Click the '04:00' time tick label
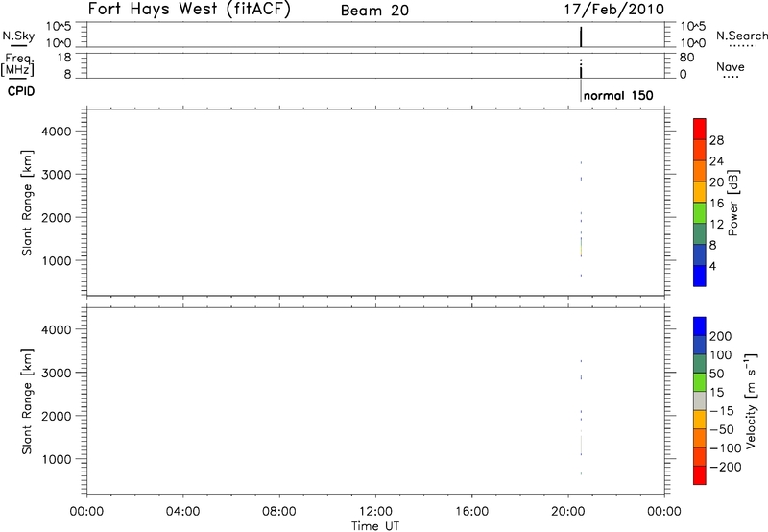The width and height of the screenshot is (768, 532). tap(183, 512)
